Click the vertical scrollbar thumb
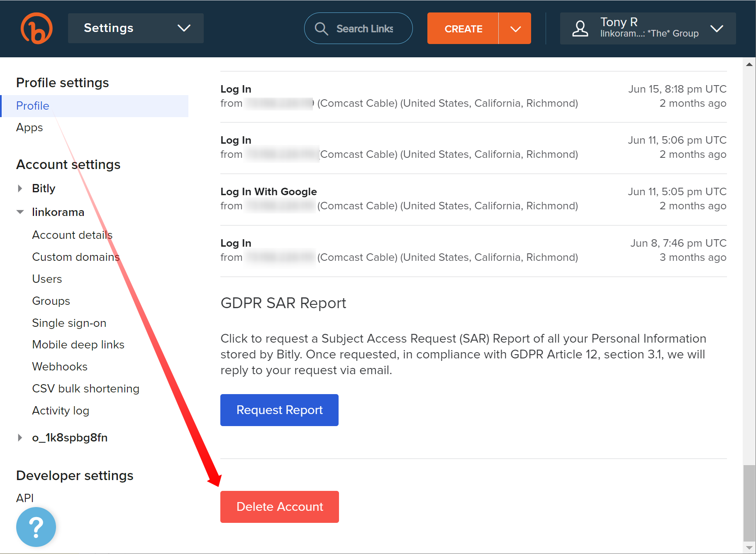 (749, 503)
